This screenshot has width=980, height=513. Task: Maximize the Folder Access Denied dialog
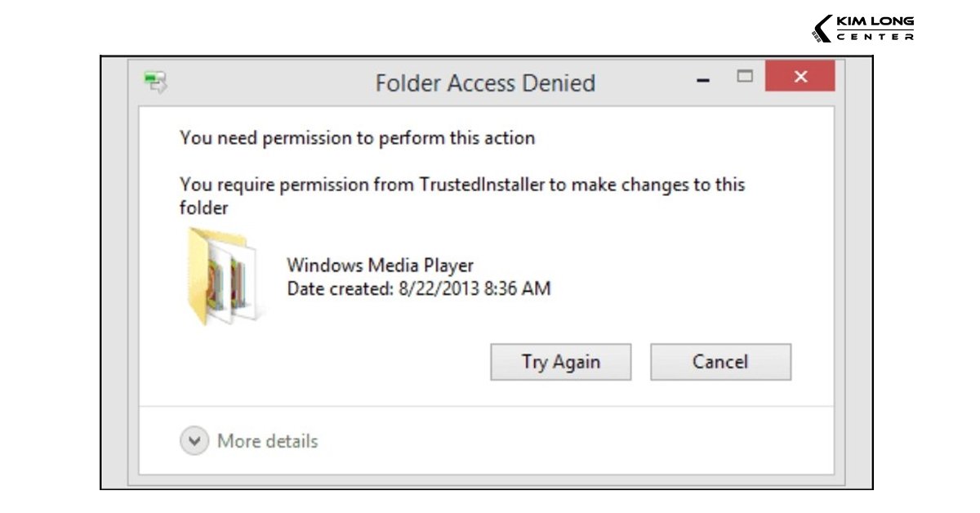coord(744,77)
